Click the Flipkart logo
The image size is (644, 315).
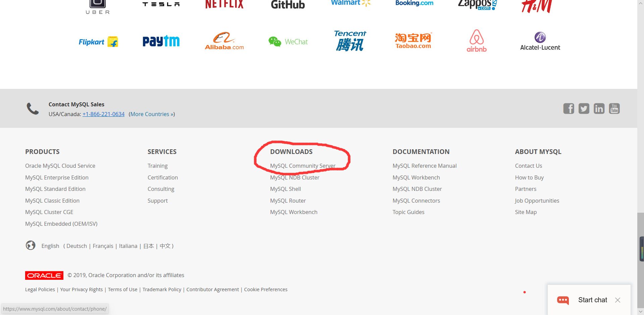pos(98,42)
